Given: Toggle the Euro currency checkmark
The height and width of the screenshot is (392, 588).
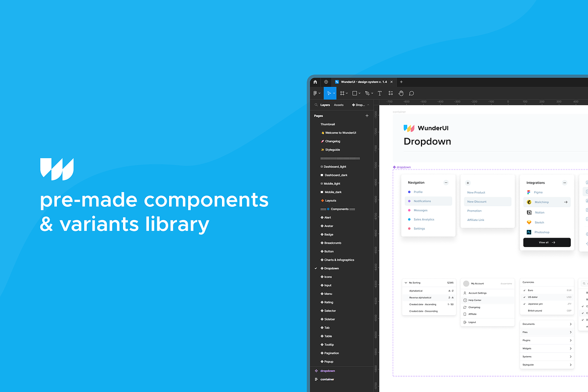Looking at the screenshot, I should point(524,290).
